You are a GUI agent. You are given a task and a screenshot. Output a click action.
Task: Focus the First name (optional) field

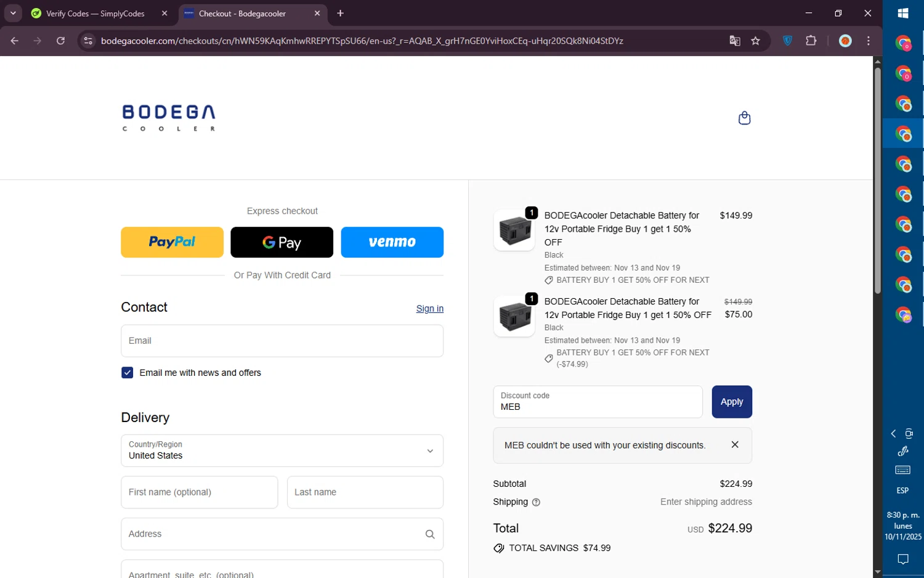[200, 492]
